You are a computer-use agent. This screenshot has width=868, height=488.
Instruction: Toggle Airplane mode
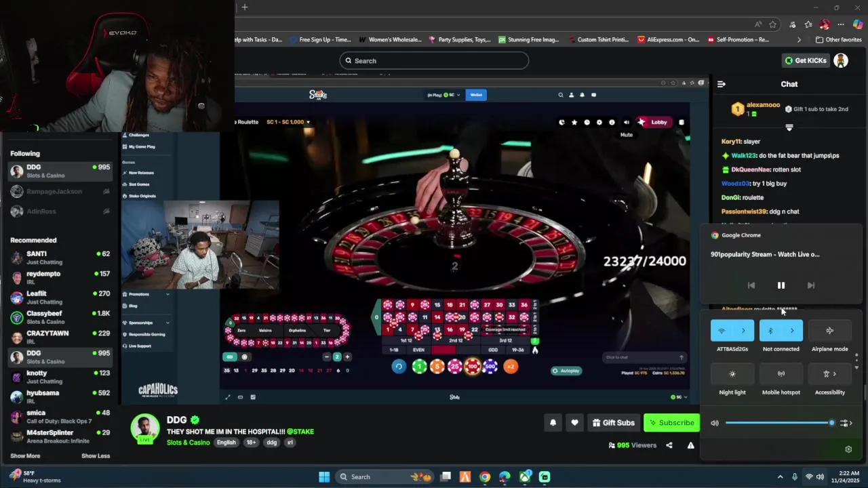pyautogui.click(x=830, y=331)
